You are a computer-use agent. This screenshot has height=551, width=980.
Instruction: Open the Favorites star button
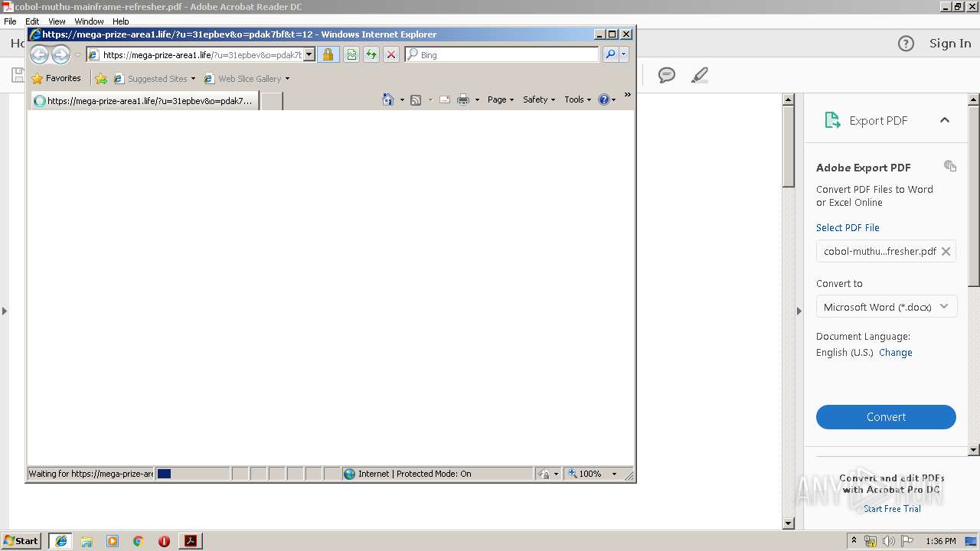(x=56, y=78)
